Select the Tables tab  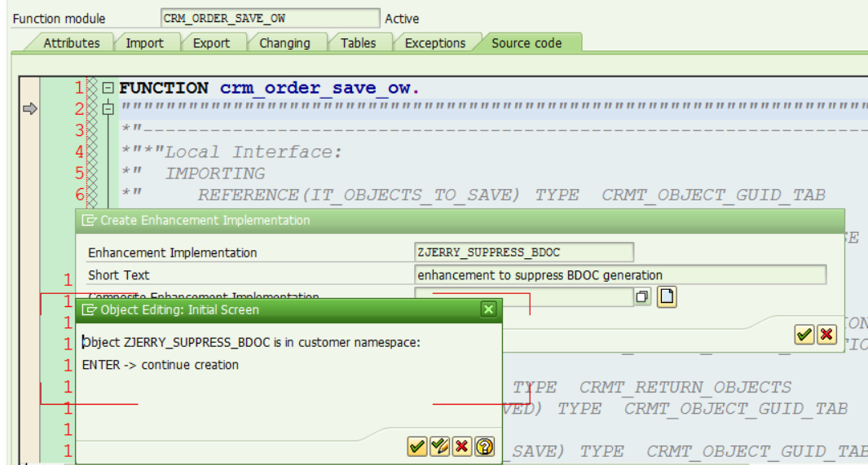click(x=358, y=43)
